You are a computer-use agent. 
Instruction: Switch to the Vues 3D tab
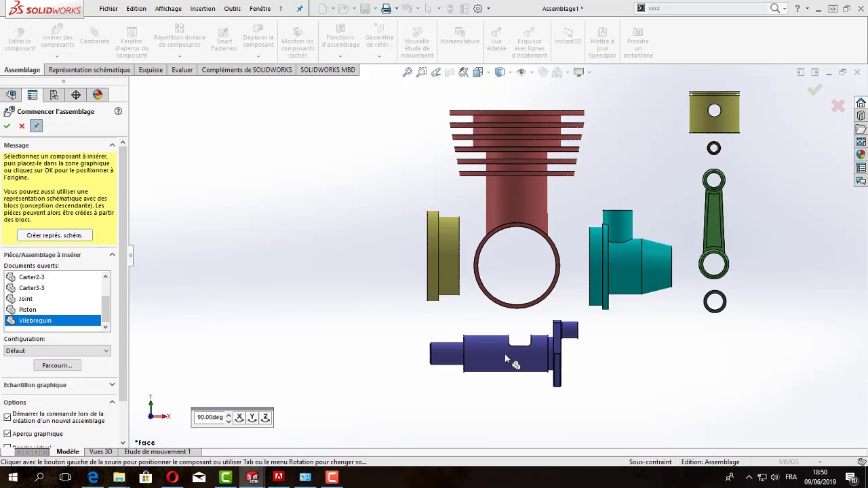tap(100, 452)
